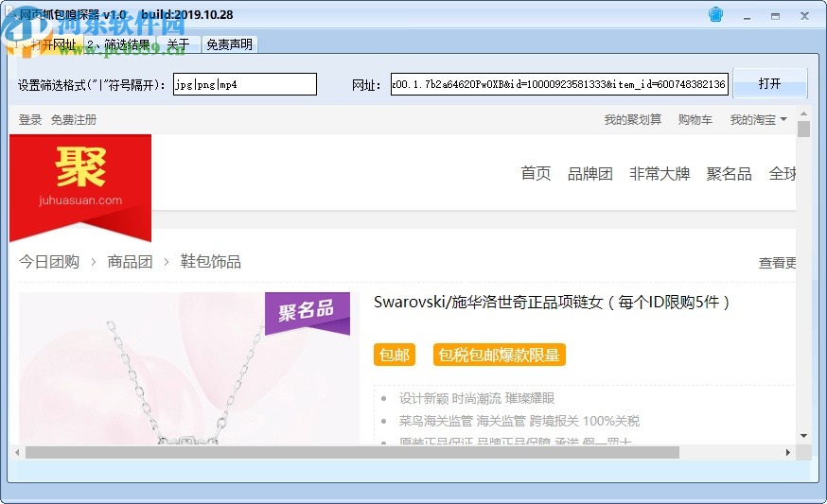
Task: Click 菜鸟海关监管 100%关税 bullet text
Action: point(519,421)
